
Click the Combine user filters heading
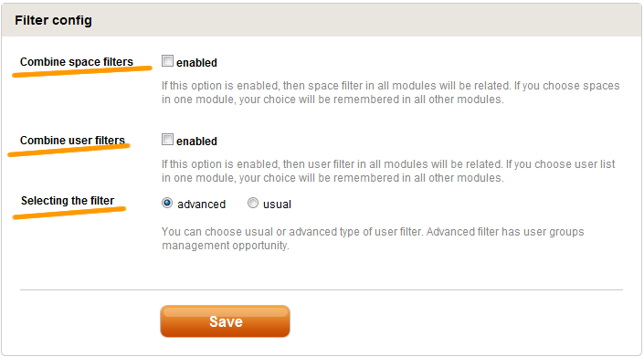tap(72, 141)
